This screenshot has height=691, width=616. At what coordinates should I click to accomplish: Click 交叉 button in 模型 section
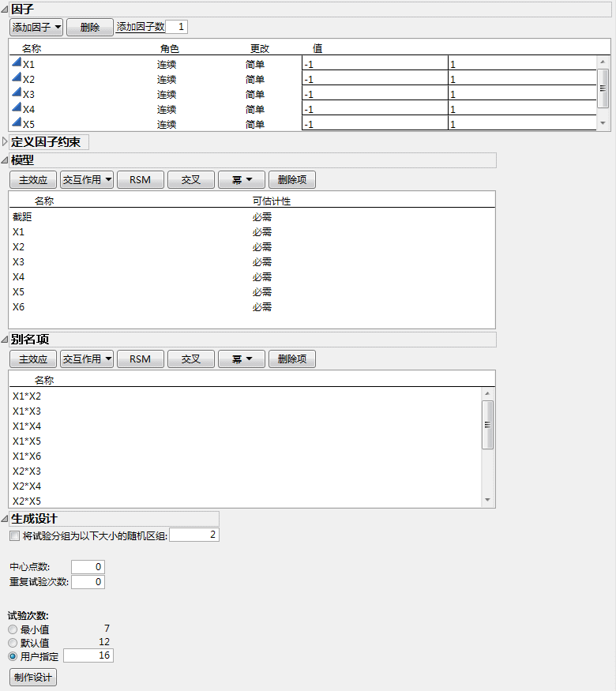pos(191,180)
